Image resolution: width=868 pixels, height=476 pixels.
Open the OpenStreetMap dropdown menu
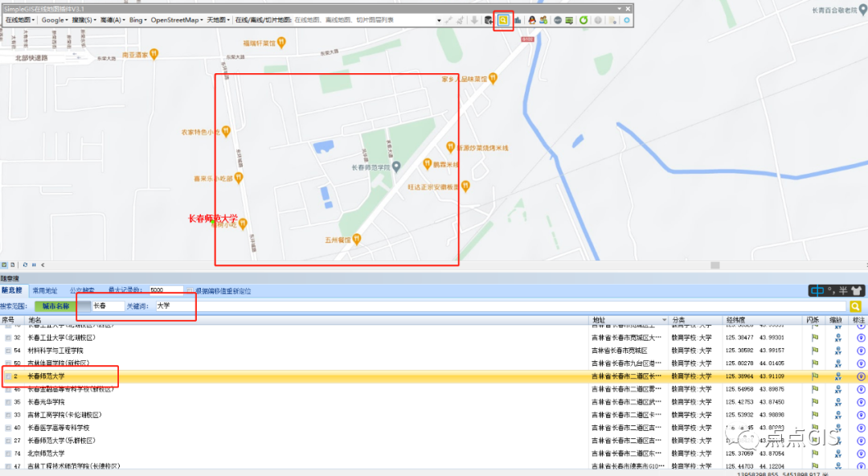coord(177,20)
